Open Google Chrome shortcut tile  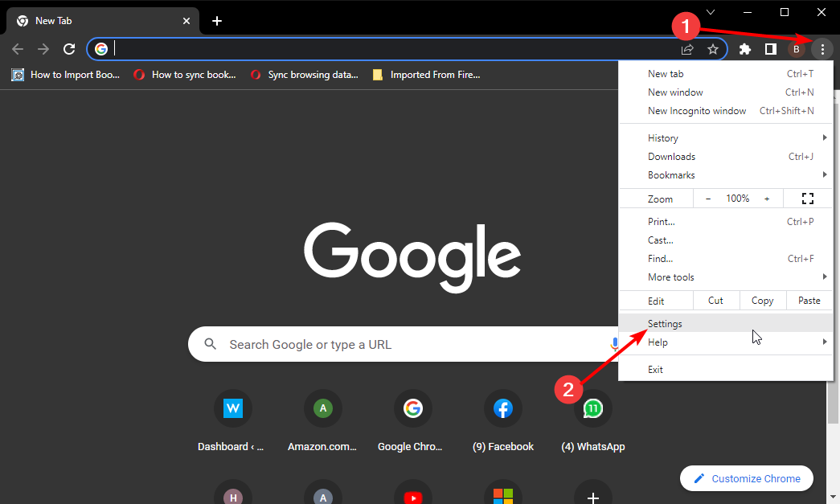click(412, 421)
